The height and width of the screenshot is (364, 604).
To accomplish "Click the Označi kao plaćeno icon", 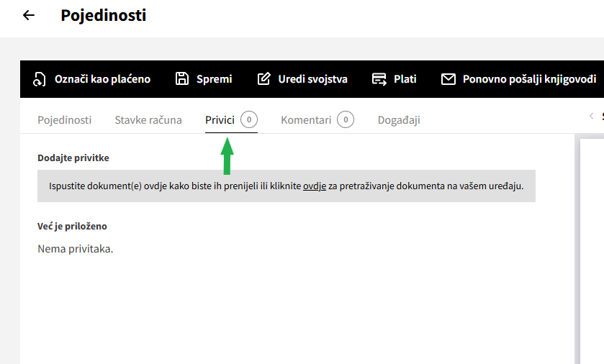I will [40, 79].
